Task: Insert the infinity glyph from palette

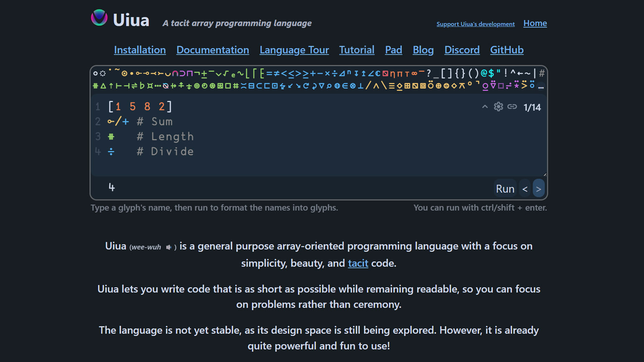Action: 414,74
